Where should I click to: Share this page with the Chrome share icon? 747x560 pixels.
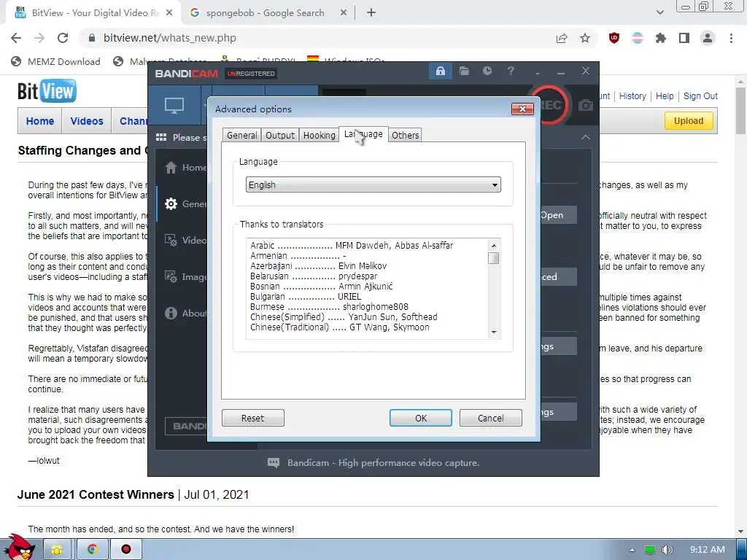562,38
